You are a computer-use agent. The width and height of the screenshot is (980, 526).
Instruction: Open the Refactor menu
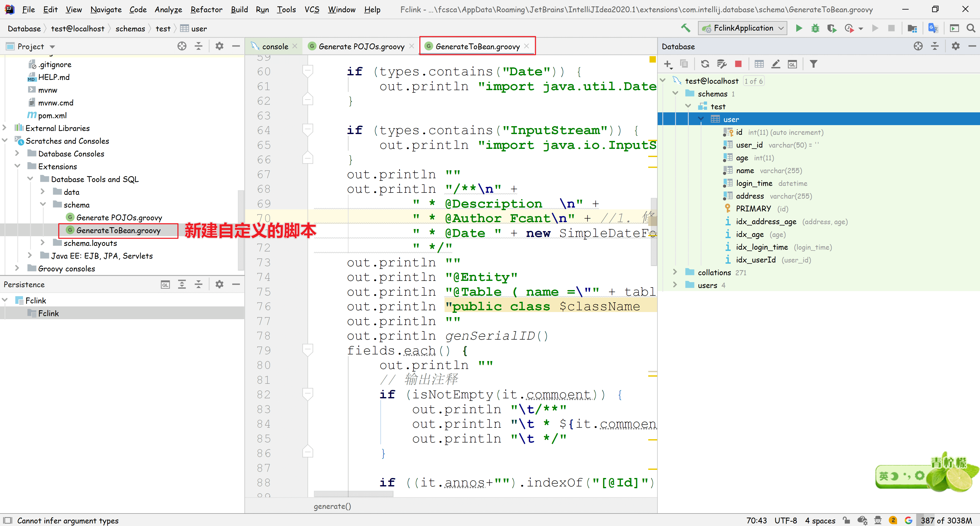[206, 9]
